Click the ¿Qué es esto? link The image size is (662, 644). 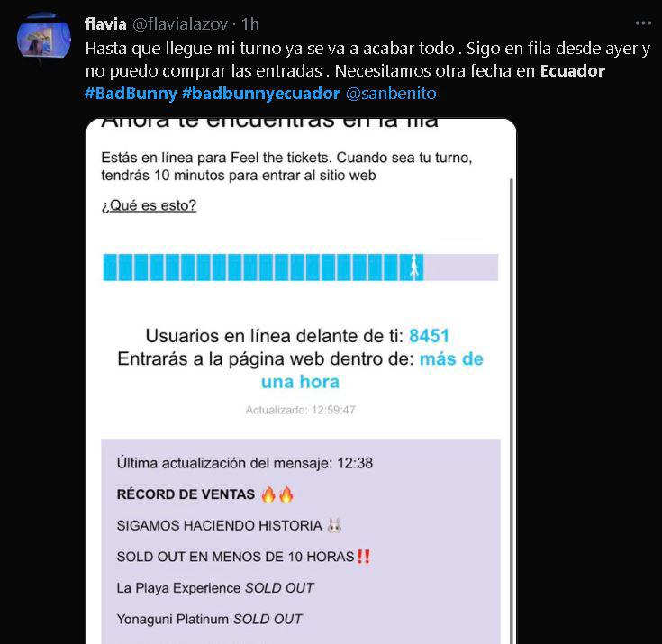(149, 205)
